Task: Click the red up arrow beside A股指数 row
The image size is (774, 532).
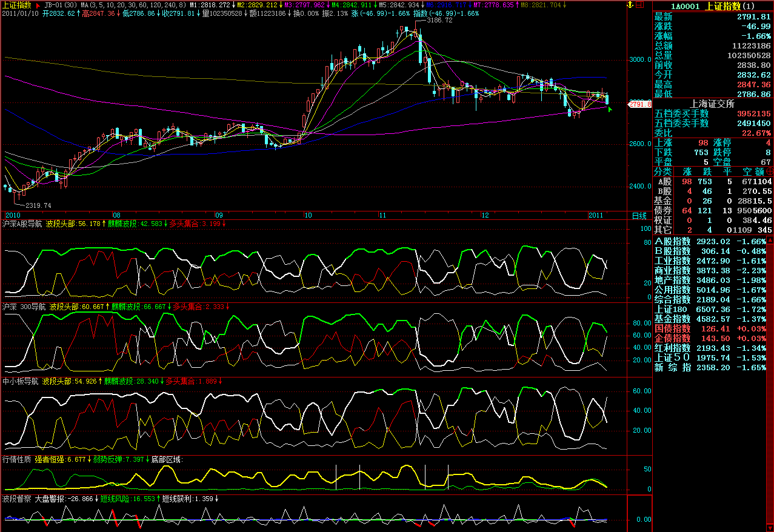Action: point(770,241)
